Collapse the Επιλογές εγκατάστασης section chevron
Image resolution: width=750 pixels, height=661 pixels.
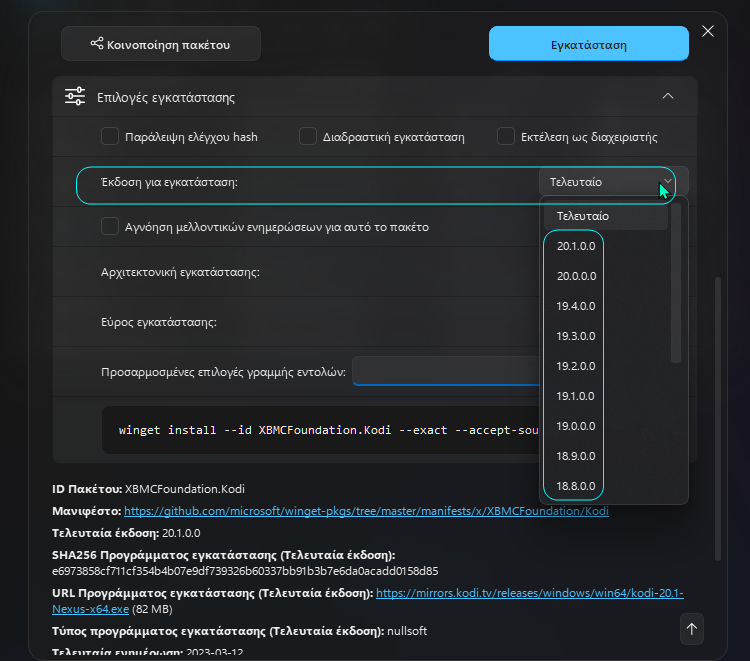[668, 97]
